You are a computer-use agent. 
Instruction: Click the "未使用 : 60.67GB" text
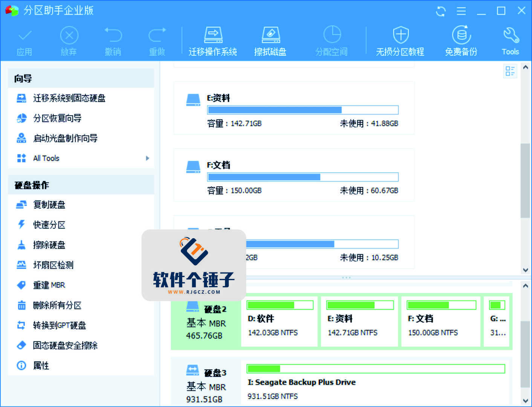369,191
